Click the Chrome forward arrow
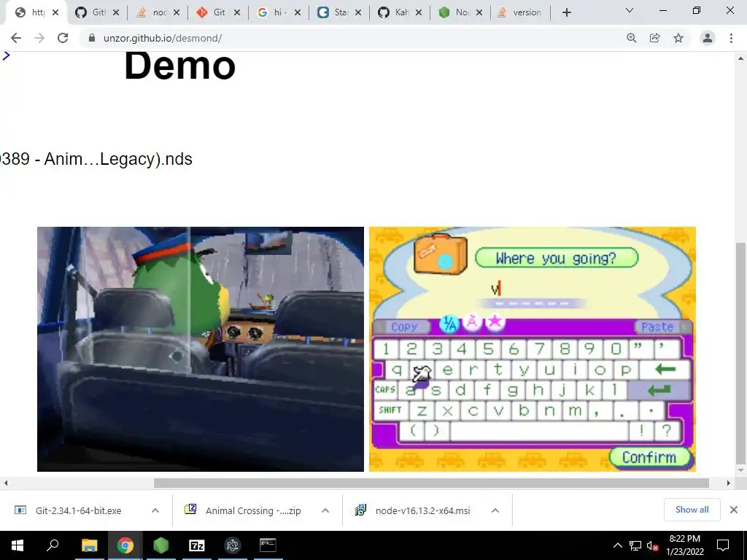The image size is (747, 560). tap(39, 38)
